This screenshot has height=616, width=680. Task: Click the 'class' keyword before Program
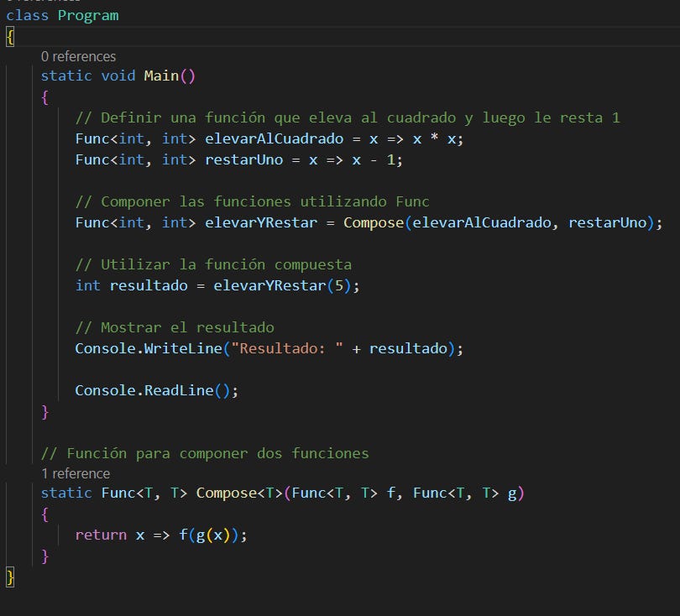tap(28, 15)
